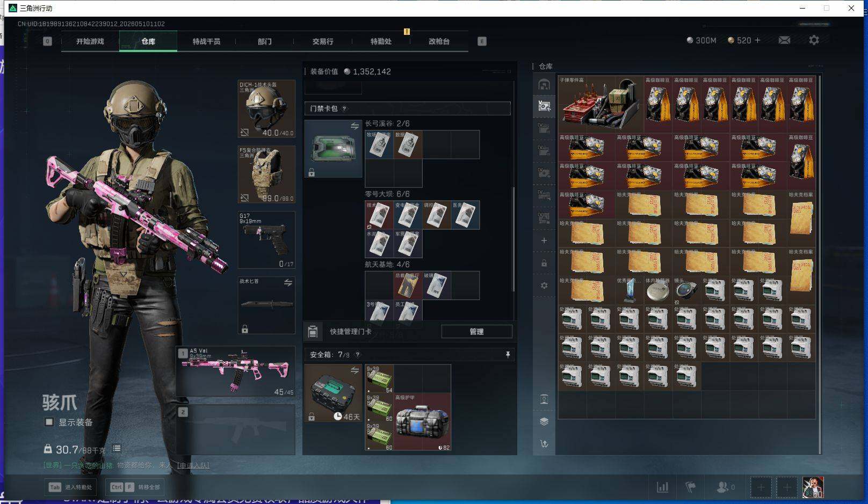Select the 仓库 tab

point(148,41)
